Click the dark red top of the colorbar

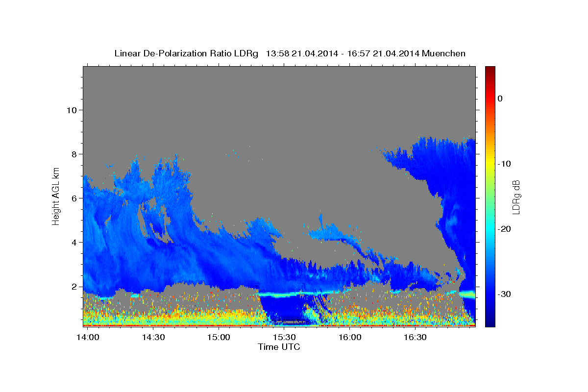pos(490,71)
